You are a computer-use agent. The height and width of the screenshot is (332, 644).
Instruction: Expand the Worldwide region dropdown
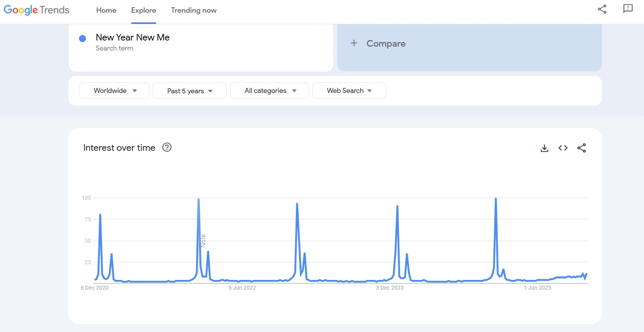point(114,91)
